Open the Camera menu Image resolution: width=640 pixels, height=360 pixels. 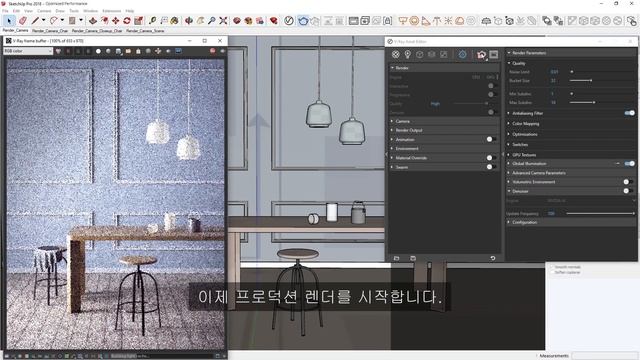click(x=44, y=11)
